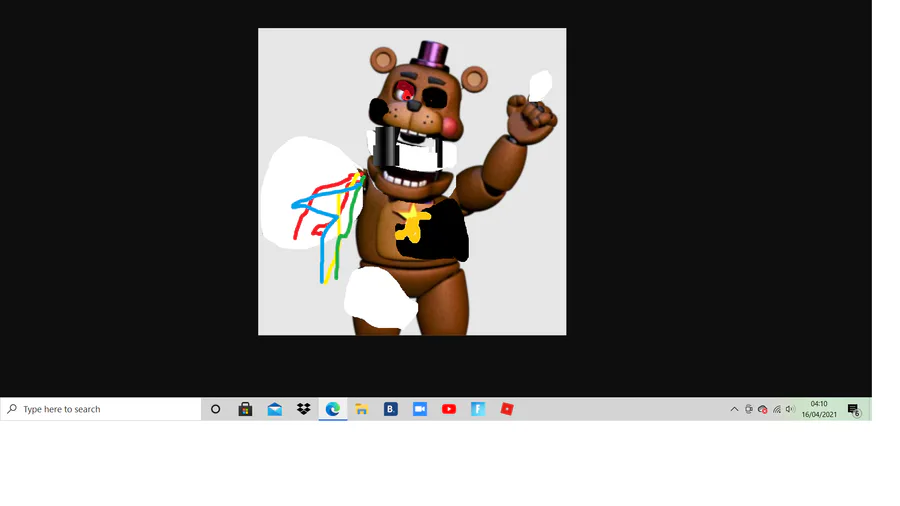Open File Explorer from the taskbar
The height and width of the screenshot is (506, 900).
click(362, 409)
